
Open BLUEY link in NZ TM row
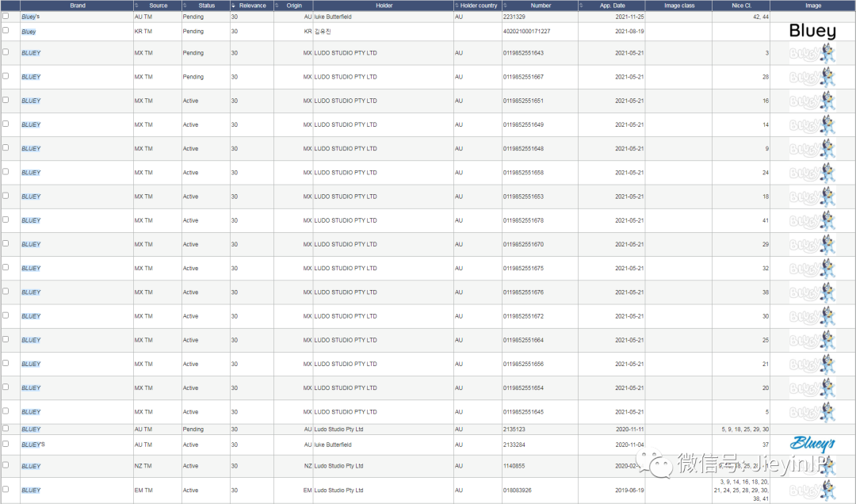click(31, 466)
